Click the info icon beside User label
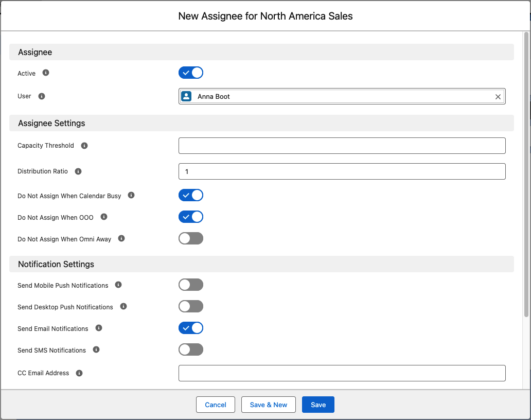The height and width of the screenshot is (420, 531). pyautogui.click(x=42, y=96)
